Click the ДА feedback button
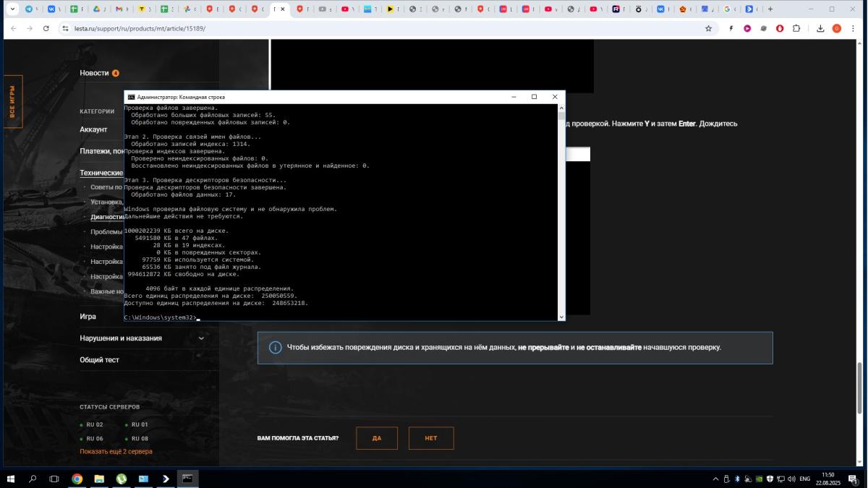868x488 pixels. coord(377,438)
